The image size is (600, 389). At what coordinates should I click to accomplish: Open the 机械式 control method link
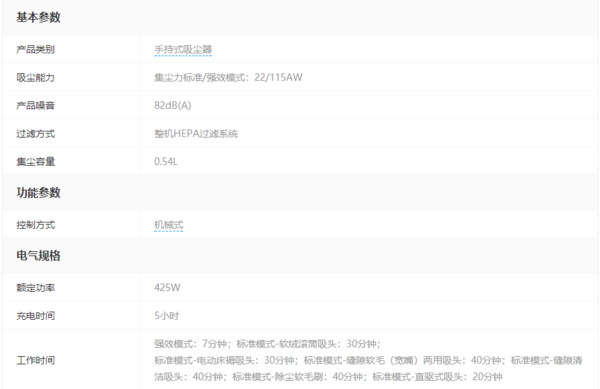[169, 225]
